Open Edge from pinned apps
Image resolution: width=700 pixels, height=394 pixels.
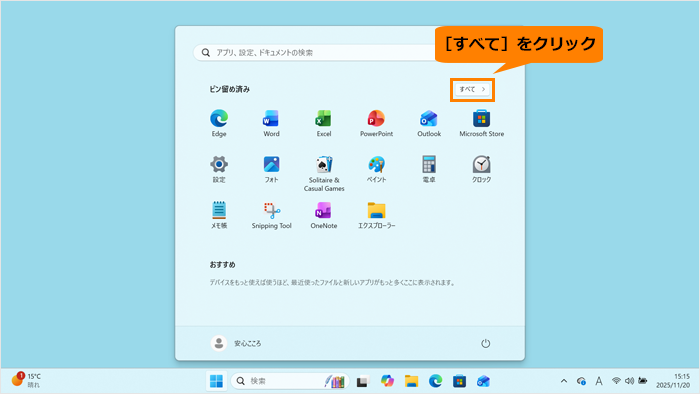point(219,123)
